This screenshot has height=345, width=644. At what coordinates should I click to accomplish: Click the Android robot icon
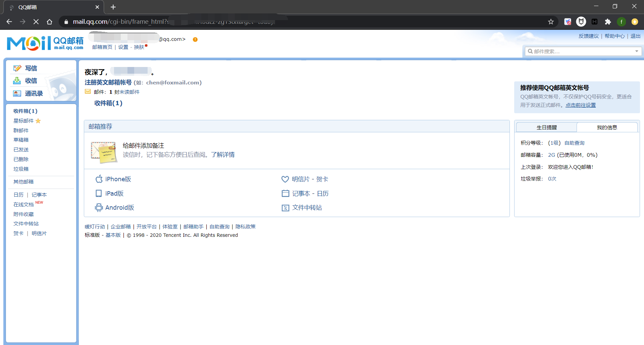click(99, 208)
